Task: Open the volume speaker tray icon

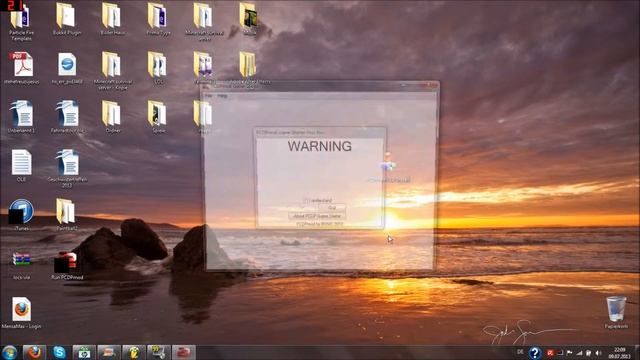Action: (598, 353)
